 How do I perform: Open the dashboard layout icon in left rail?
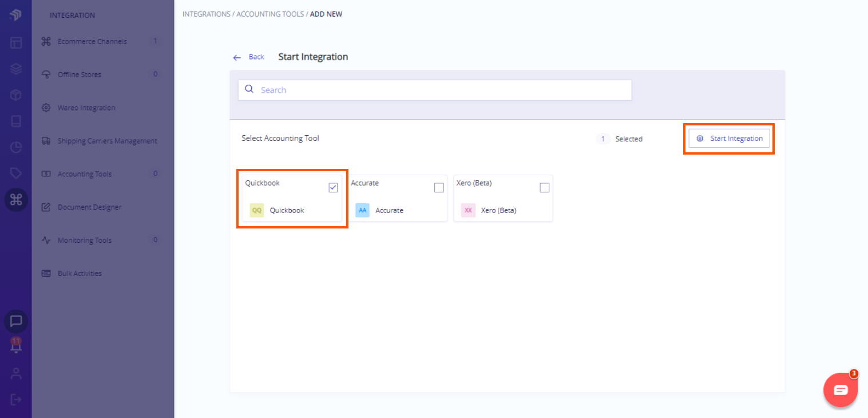tap(15, 42)
